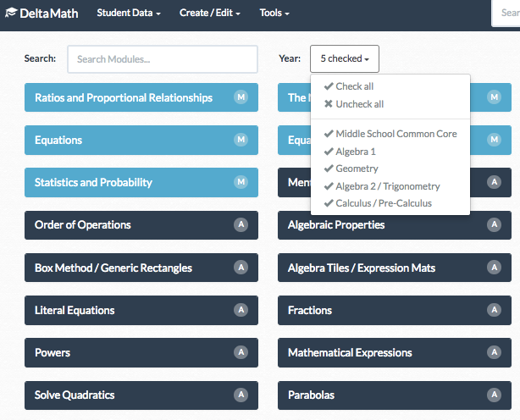
Task: Click A badge on Algebraic Properties
Action: [494, 224]
